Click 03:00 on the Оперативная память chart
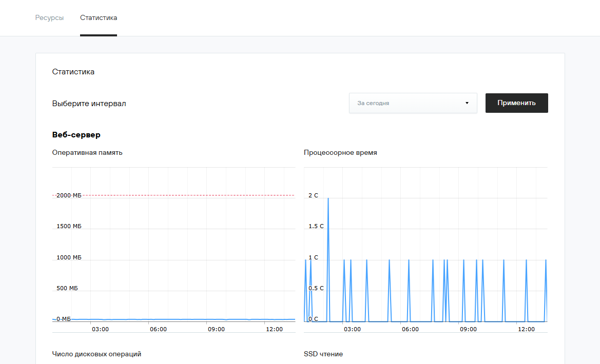Screen dimensions: 600x364 pos(100,329)
